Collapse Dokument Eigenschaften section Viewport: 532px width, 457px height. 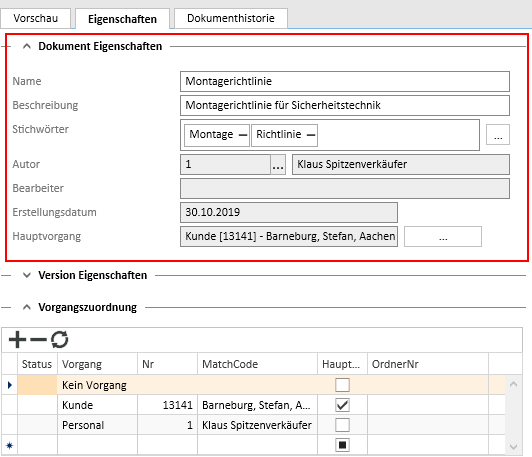(27, 46)
